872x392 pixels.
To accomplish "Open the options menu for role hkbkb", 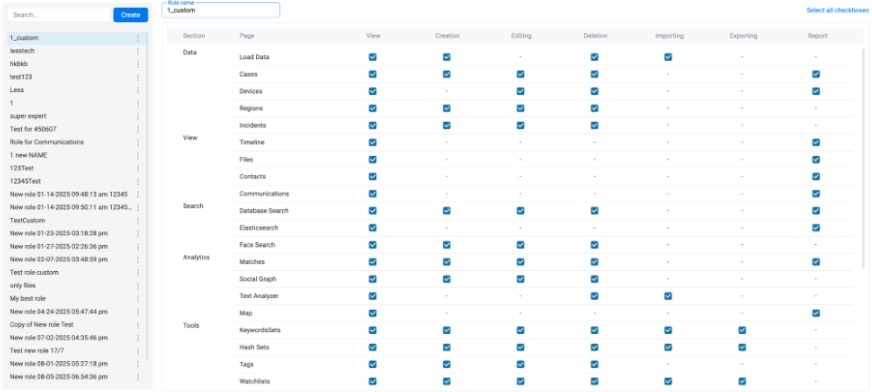I will (x=138, y=64).
